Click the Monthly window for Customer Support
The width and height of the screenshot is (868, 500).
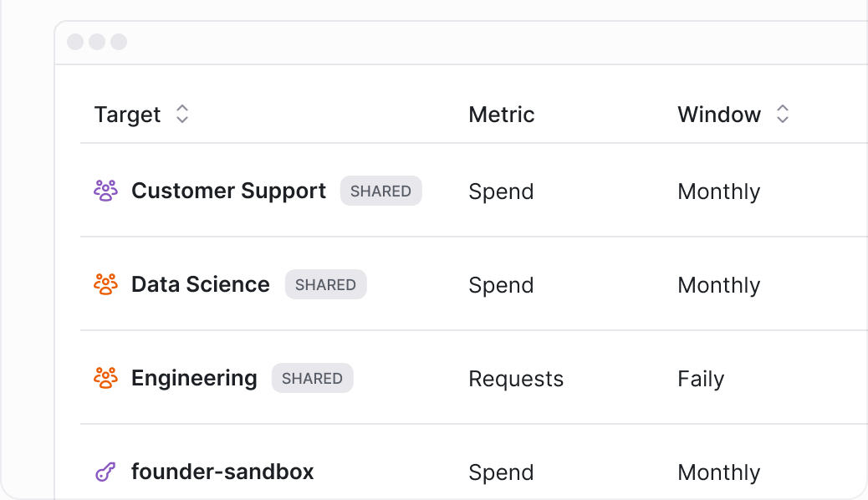(x=719, y=191)
